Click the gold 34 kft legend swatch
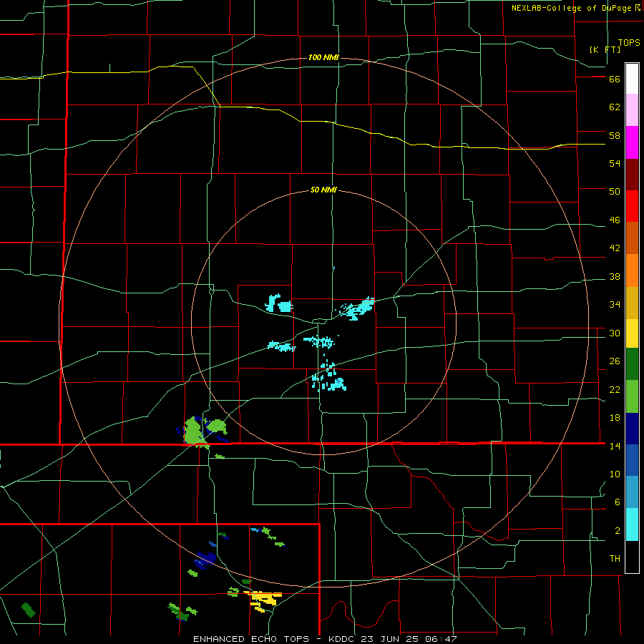 [632, 302]
